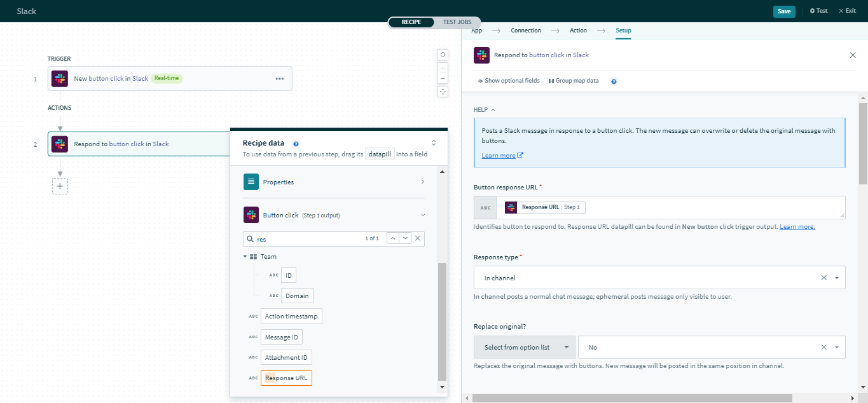Click the zoom in icon on the canvas
Screen dimensions: 868x403
click(443, 67)
